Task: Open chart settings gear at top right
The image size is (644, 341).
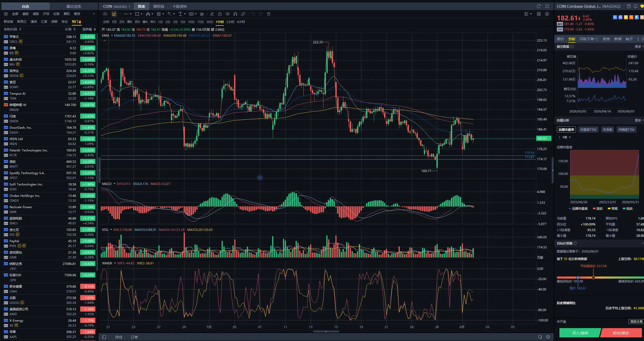Action: (547, 14)
